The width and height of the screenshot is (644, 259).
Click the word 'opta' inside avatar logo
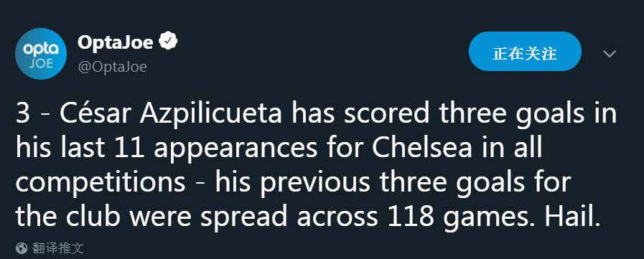coord(41,50)
